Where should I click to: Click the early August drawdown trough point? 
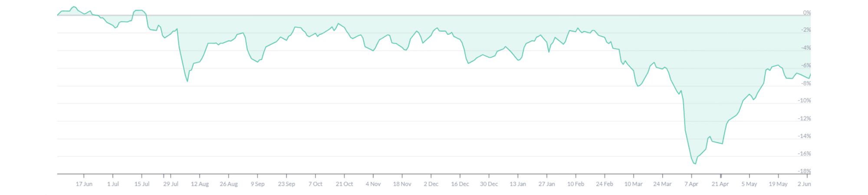coord(187,81)
